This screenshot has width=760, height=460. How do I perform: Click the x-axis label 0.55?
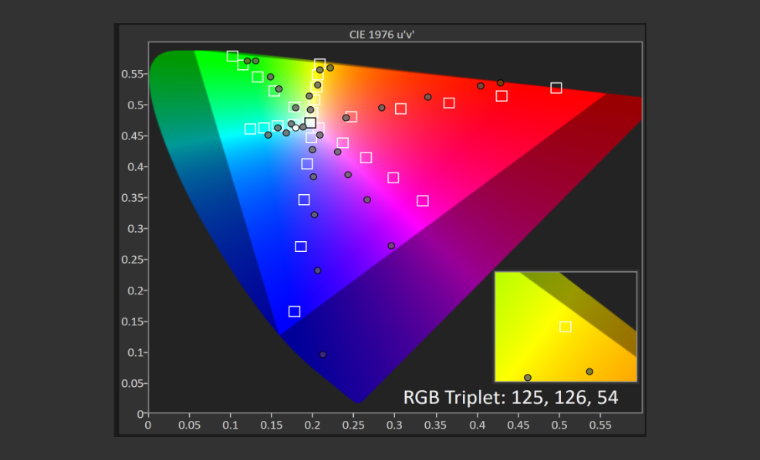click(x=600, y=426)
